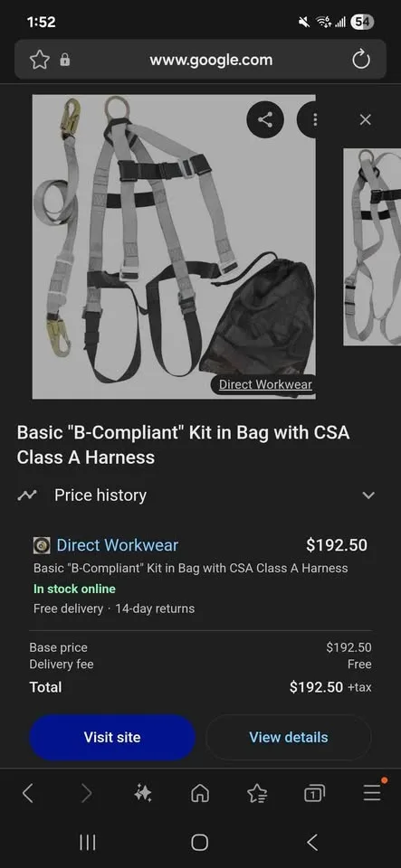Go back using browser back arrow
This screenshot has height=868, width=401.
[28, 794]
